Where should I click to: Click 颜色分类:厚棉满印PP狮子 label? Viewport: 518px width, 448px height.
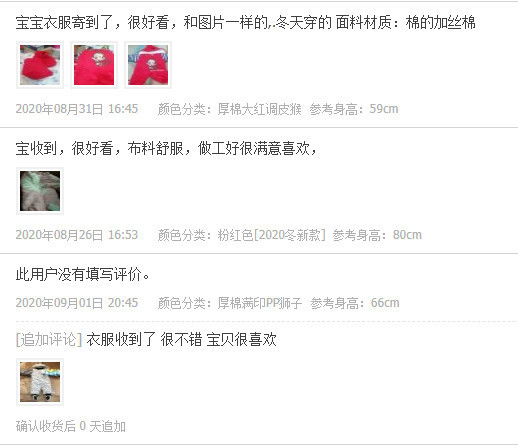coord(230,303)
